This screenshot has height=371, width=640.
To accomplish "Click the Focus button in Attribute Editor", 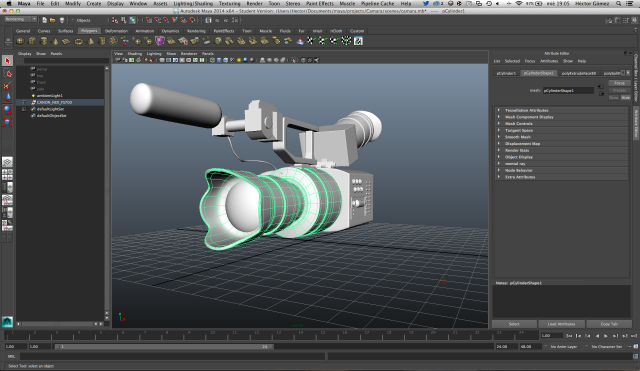I will click(619, 83).
